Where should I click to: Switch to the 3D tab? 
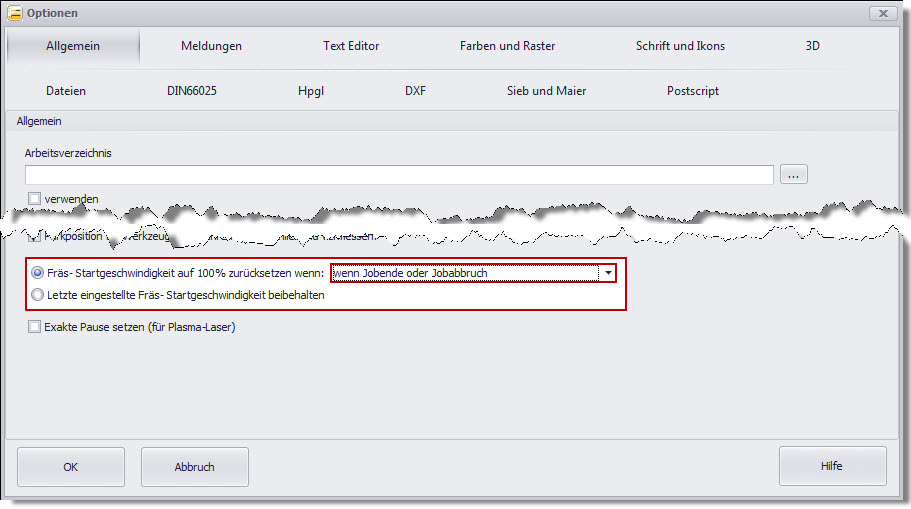[812, 46]
